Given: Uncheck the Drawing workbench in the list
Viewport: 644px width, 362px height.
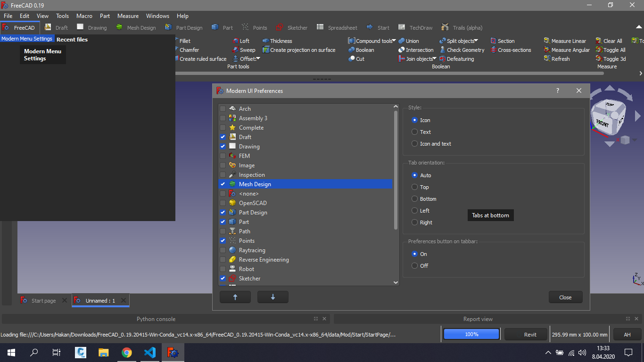Looking at the screenshot, I should (x=223, y=147).
